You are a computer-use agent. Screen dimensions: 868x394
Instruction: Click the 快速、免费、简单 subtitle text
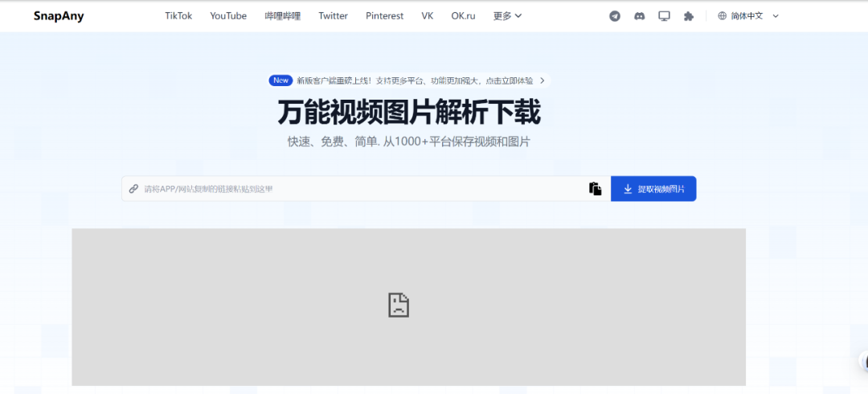pos(408,142)
